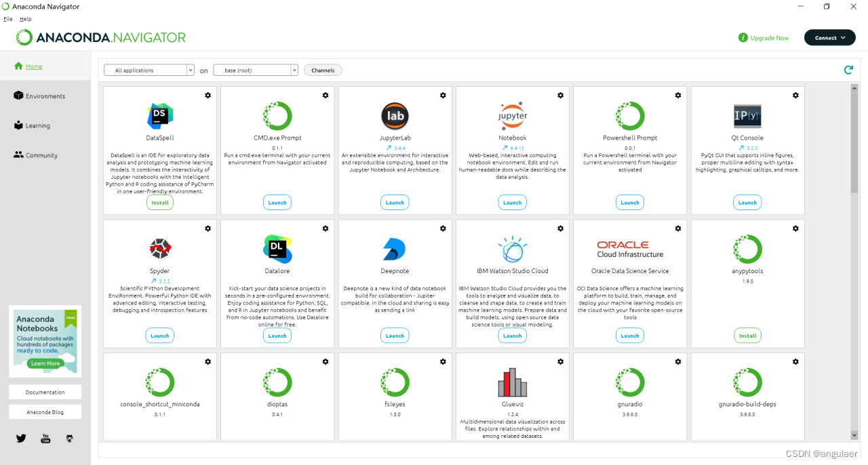
Task: Open Oracle Data Science Service gear options
Action: (x=678, y=228)
